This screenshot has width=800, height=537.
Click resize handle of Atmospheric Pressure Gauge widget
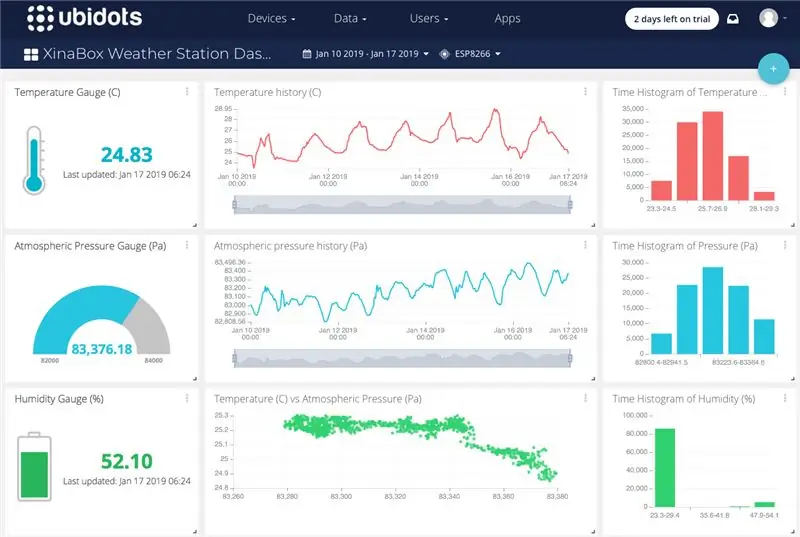coord(195,378)
